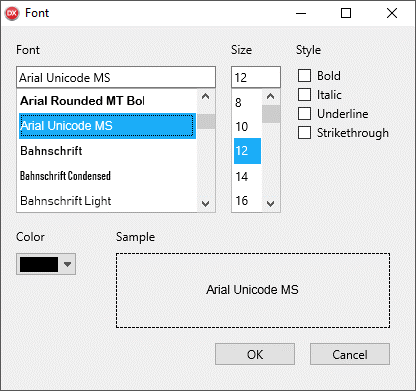Tick the Underline checkbox
Image resolution: width=416 pixels, height=391 pixels.
(x=304, y=114)
